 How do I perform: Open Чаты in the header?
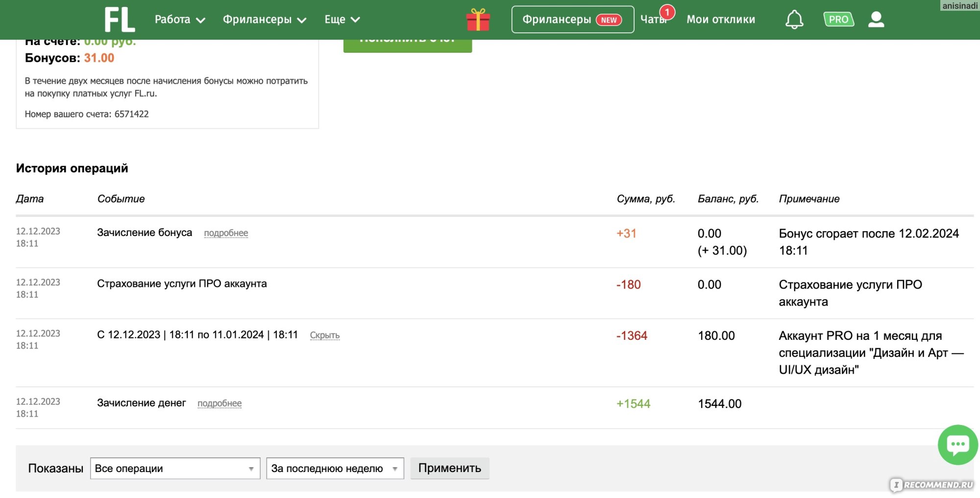pos(653,20)
